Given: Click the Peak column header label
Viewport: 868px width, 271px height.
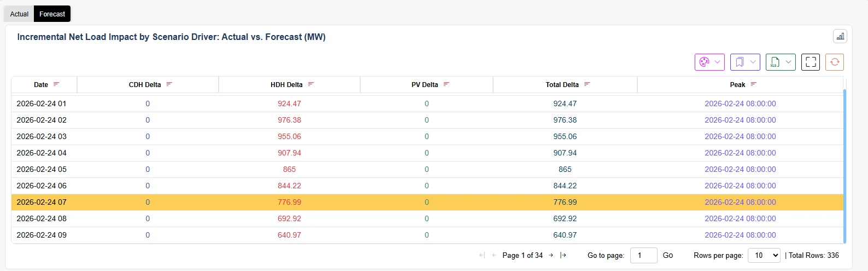Looking at the screenshot, I should pos(737,84).
